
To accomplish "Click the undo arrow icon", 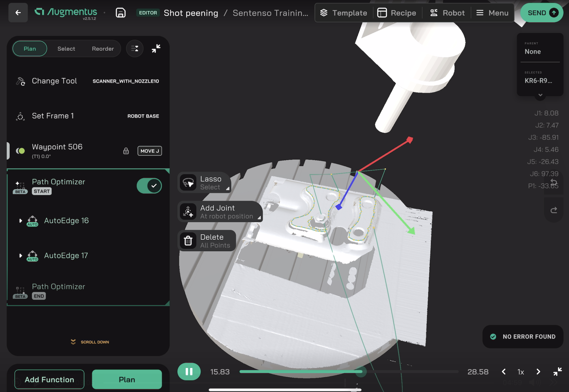I will click(553, 182).
